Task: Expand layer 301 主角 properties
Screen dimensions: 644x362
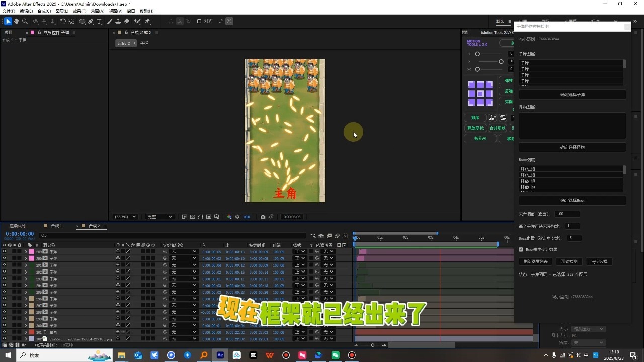Action: 26,332
